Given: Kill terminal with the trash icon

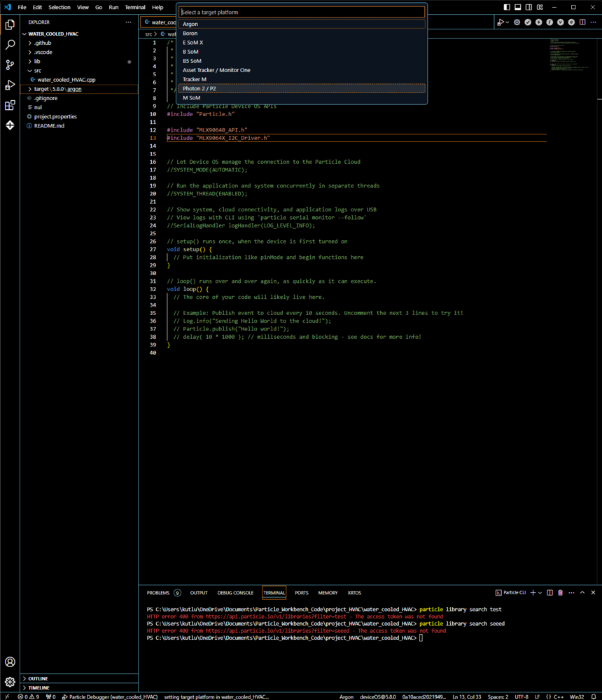Looking at the screenshot, I should tap(560, 593).
